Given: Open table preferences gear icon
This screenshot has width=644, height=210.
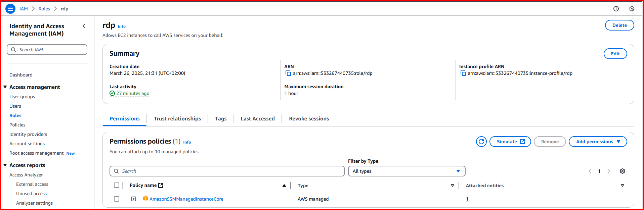Looking at the screenshot, I should (x=622, y=171).
